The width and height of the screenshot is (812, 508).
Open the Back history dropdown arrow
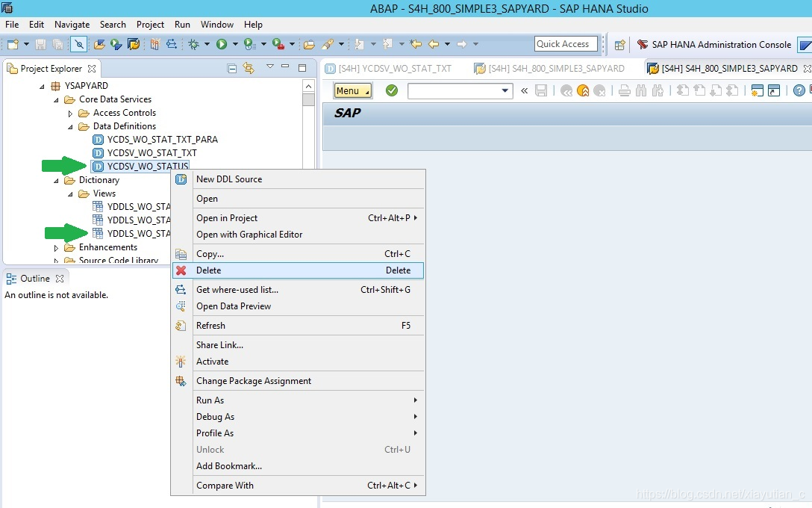pyautogui.click(x=448, y=45)
